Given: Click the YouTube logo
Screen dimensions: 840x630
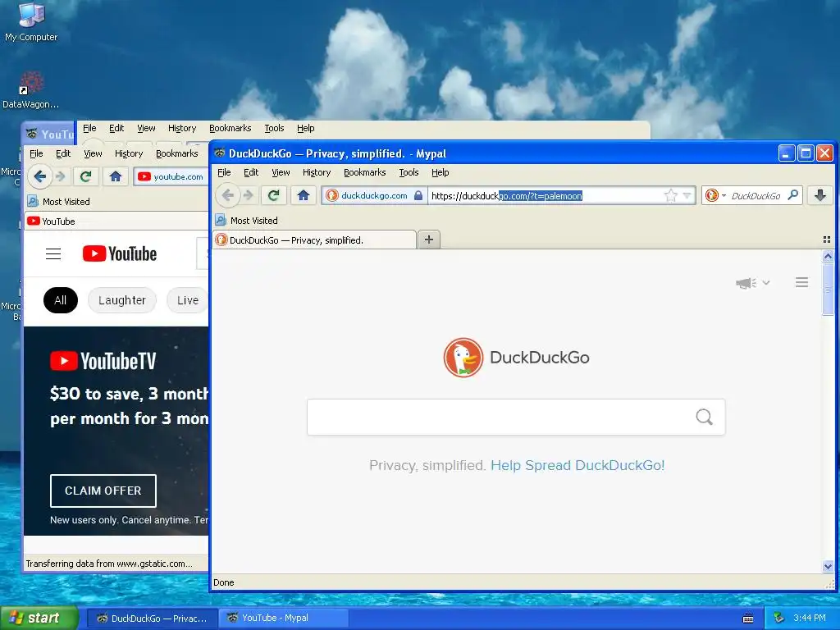Looking at the screenshot, I should (120, 254).
